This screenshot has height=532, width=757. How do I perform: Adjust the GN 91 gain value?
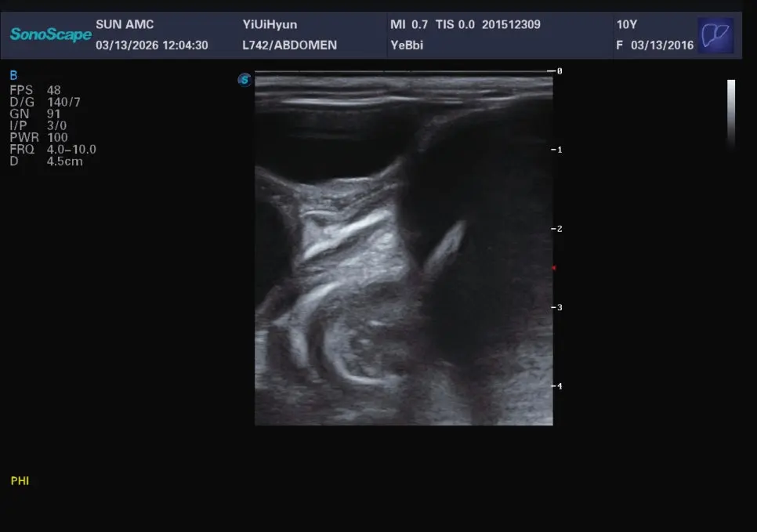(53, 114)
